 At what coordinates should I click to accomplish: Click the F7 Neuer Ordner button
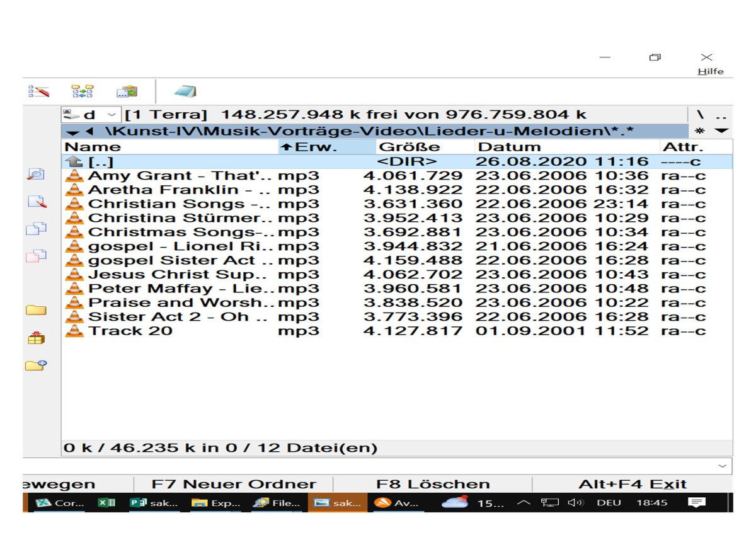coord(234,484)
